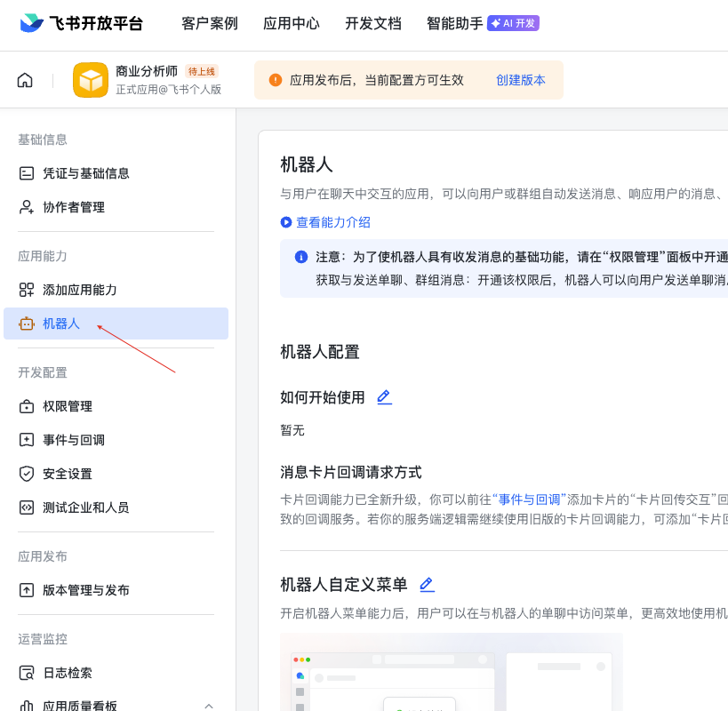Screen dimensions: 728x711
Task: Click the 待上线 status tag
Action: (x=202, y=71)
